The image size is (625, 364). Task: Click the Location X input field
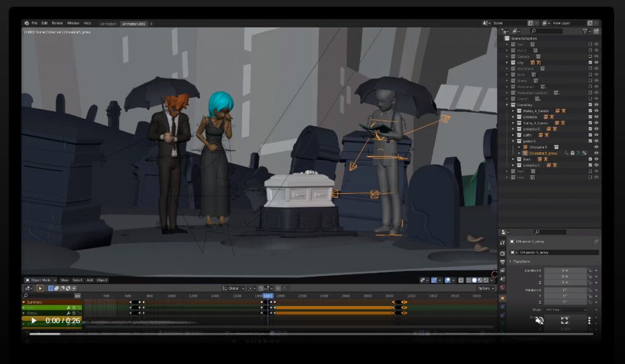(565, 270)
